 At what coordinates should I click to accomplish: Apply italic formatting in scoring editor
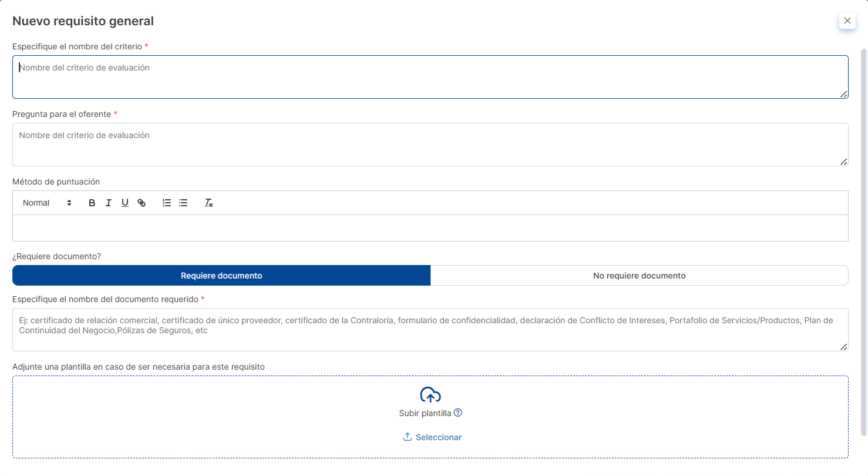[x=108, y=203]
